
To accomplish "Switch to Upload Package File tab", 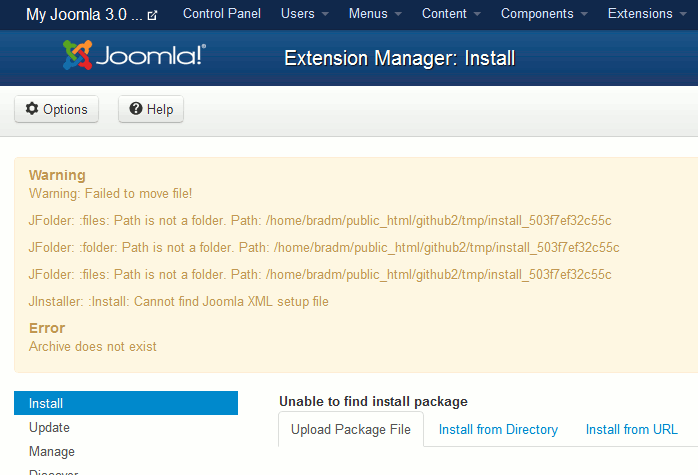I will (x=350, y=429).
